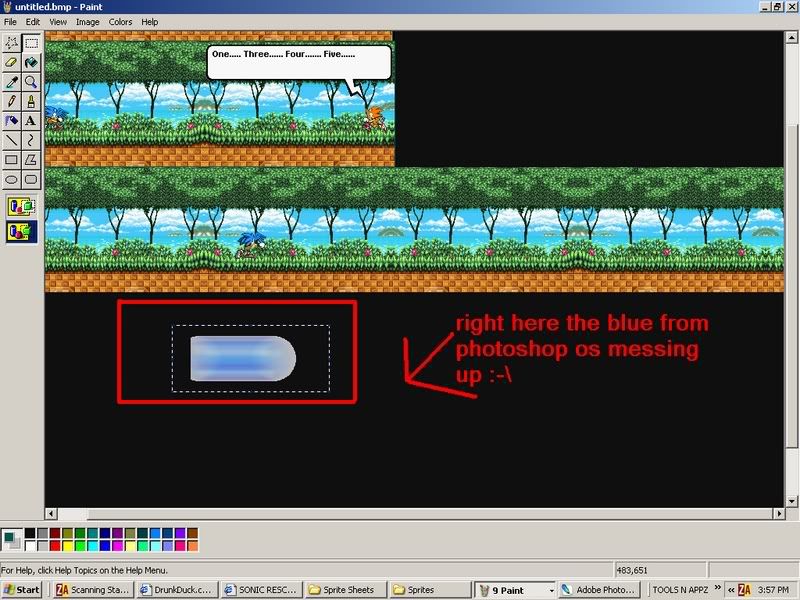Click the "One..... Three...... Four....... Five......" speech bubble text
Viewport: 800px width, 600px height.
tap(284, 54)
